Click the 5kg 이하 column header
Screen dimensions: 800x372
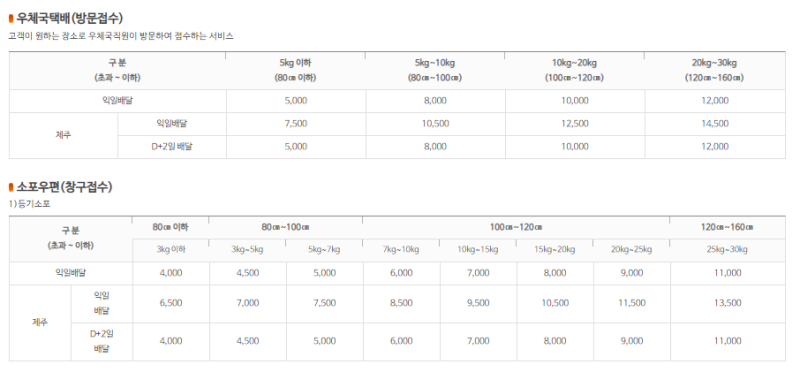tap(295, 70)
